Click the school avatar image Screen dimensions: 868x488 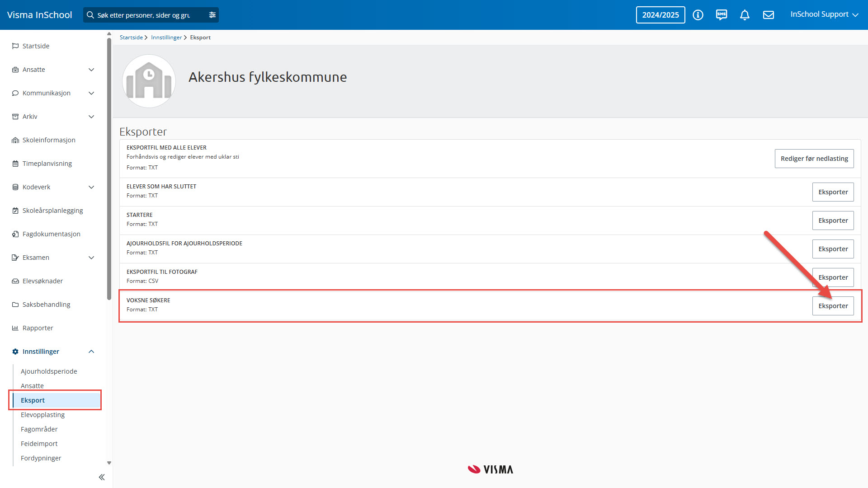(149, 81)
